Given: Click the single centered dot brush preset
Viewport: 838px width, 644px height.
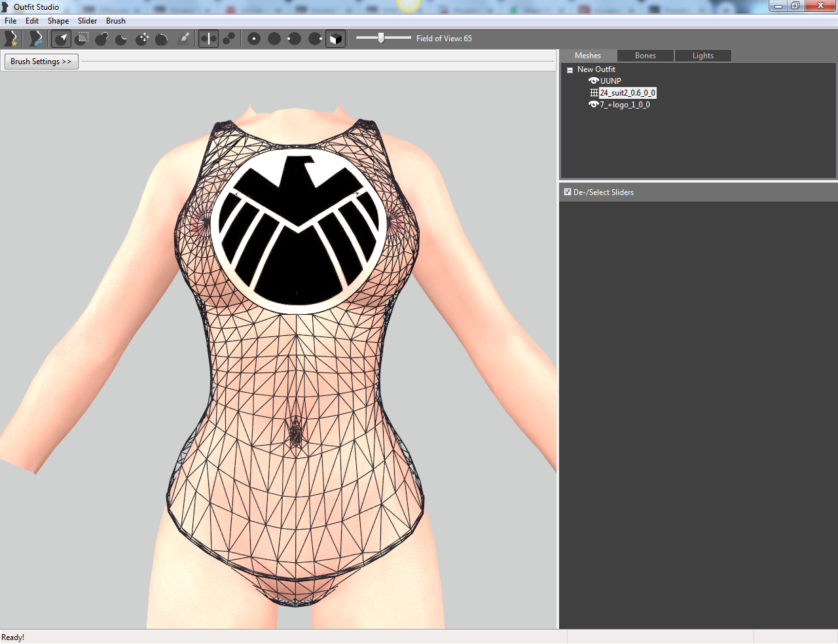Looking at the screenshot, I should [x=254, y=39].
